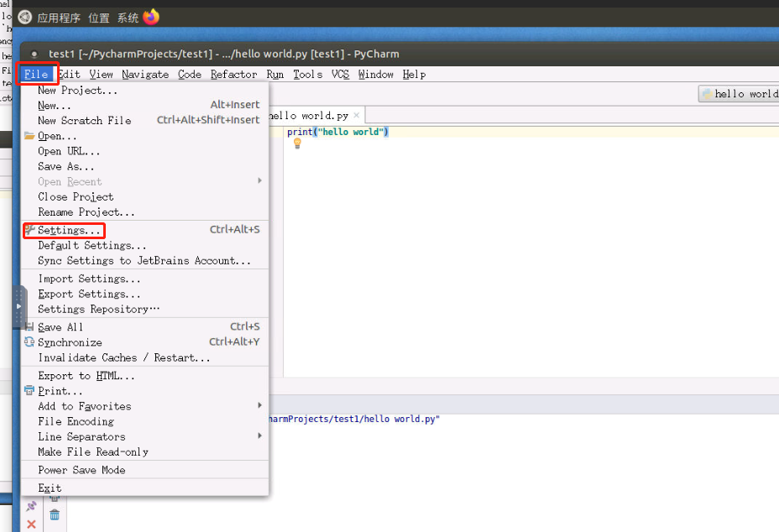Open the Run menu
The width and height of the screenshot is (779, 532).
(x=274, y=74)
